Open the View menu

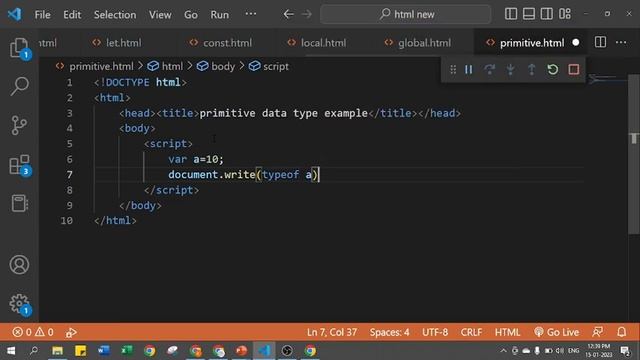(160, 15)
